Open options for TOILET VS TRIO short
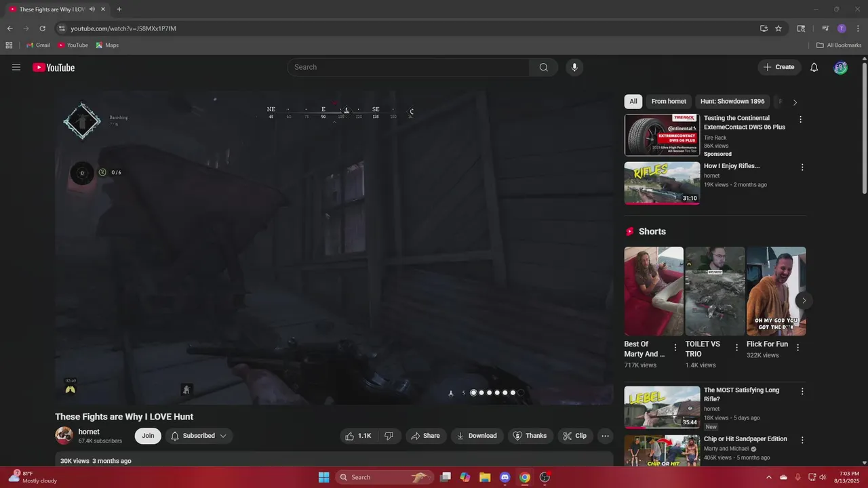868x488 pixels. pyautogui.click(x=737, y=347)
